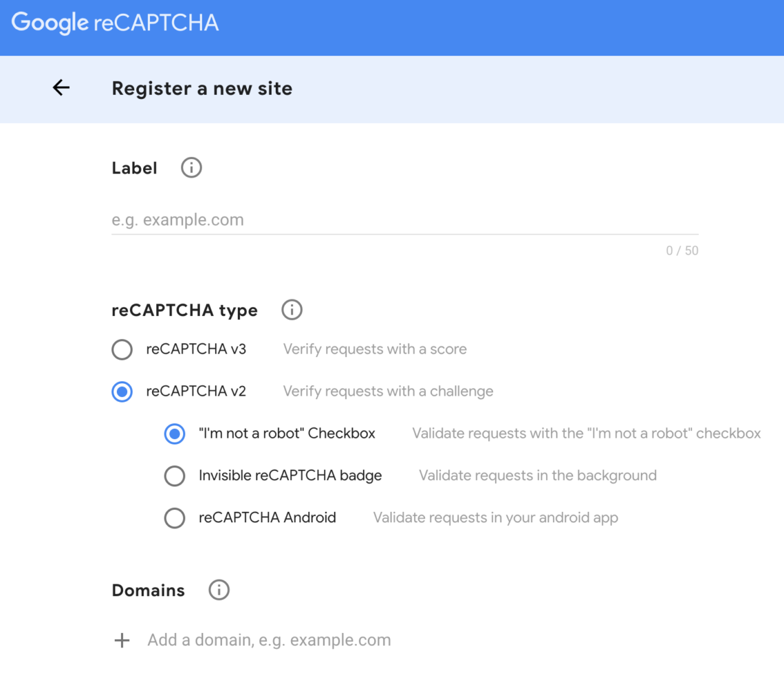Image resolution: width=784 pixels, height=673 pixels.
Task: Select the reCAPTCHA v2 option
Action: coord(122,391)
